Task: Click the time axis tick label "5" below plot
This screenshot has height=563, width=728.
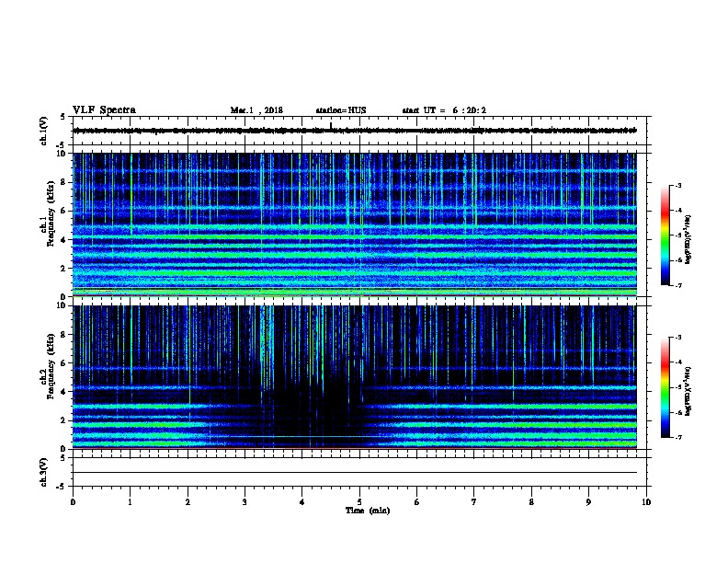Action: click(x=359, y=502)
